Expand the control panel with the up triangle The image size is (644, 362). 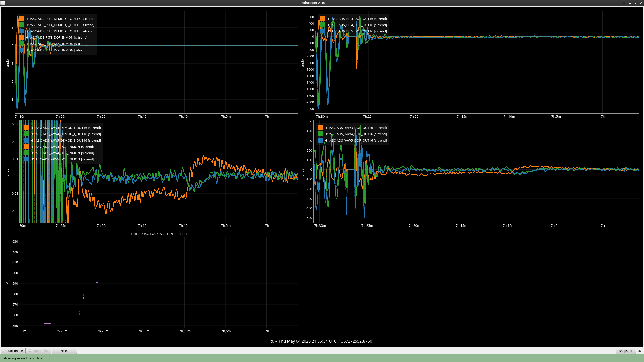(x=640, y=351)
